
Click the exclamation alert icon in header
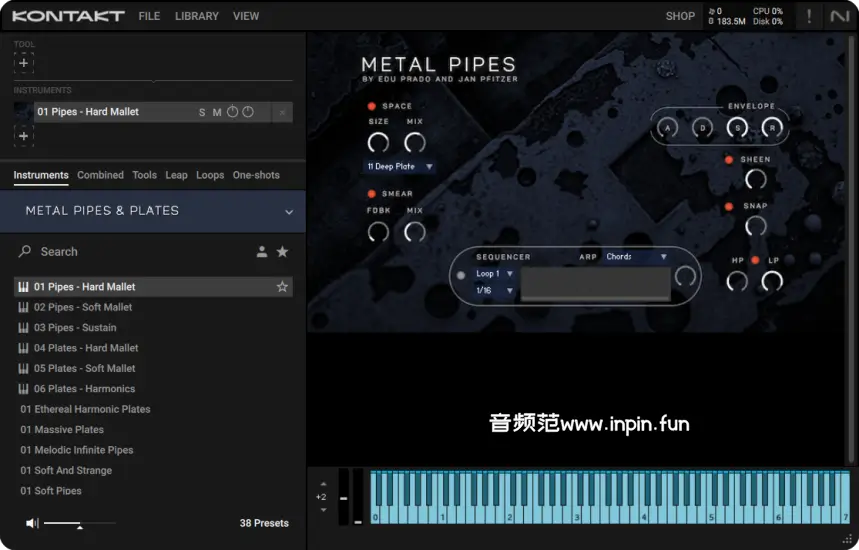(809, 16)
